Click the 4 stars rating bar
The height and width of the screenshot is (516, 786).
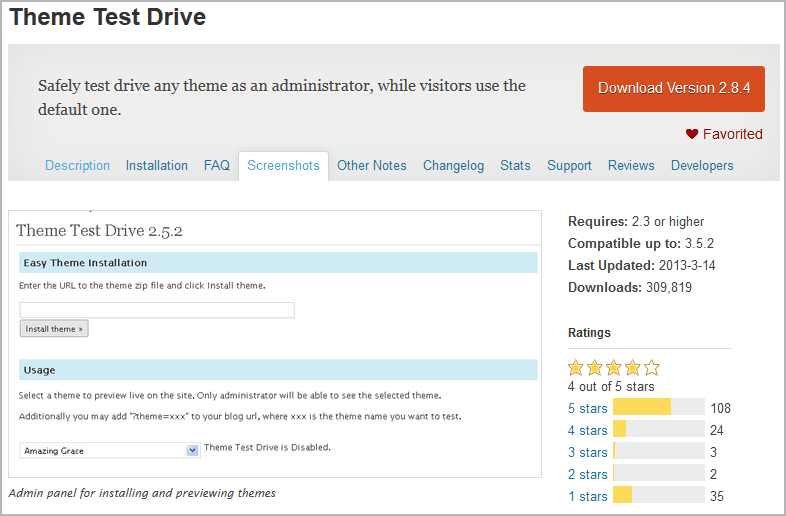[659, 429]
